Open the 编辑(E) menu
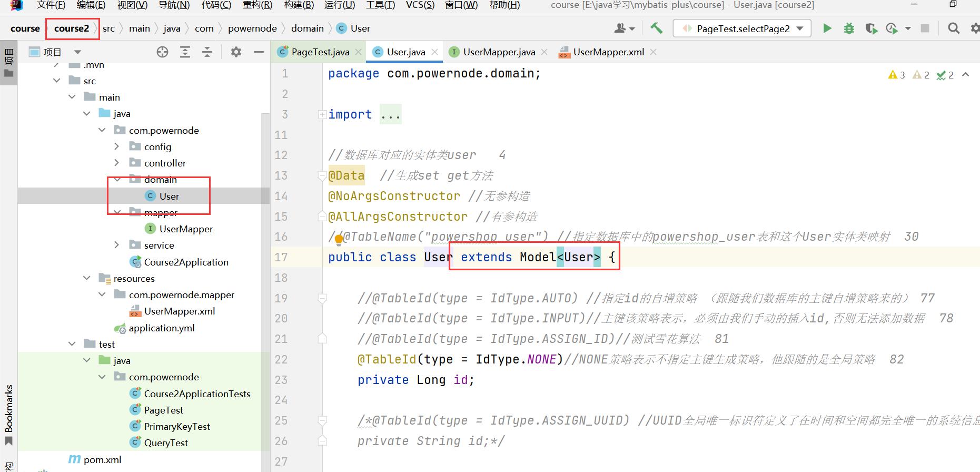980x472 pixels. 91,5
